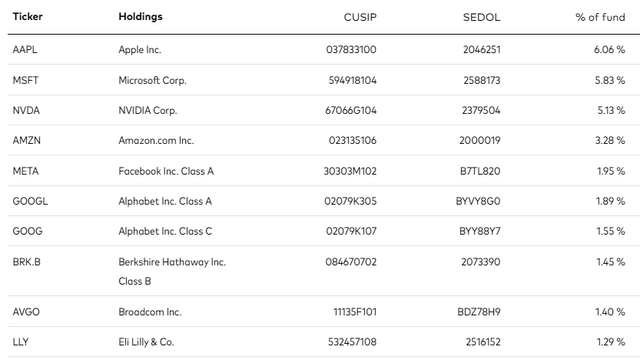Select the BRK.B ticker cell
This screenshot has width=640, height=360.
coord(27,262)
